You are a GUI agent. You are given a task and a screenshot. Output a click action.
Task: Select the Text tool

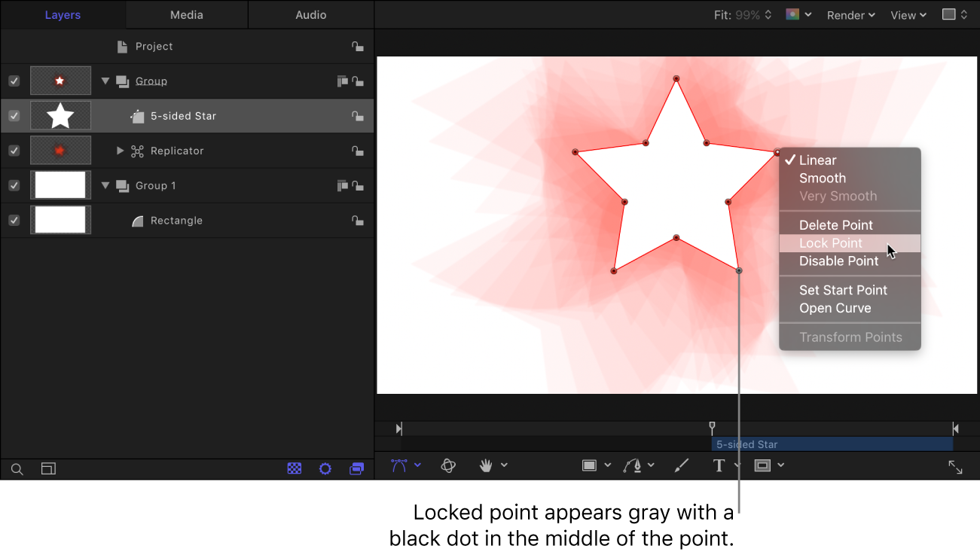coord(719,466)
